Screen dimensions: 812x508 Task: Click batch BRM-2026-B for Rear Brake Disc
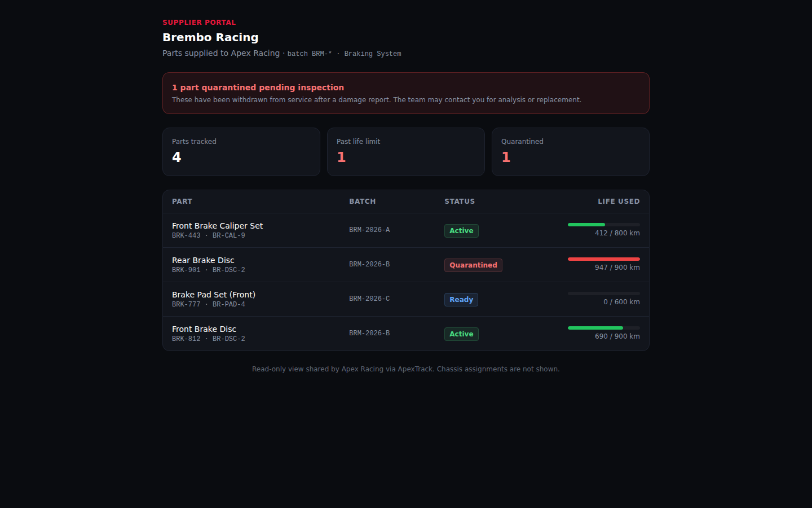(369, 264)
